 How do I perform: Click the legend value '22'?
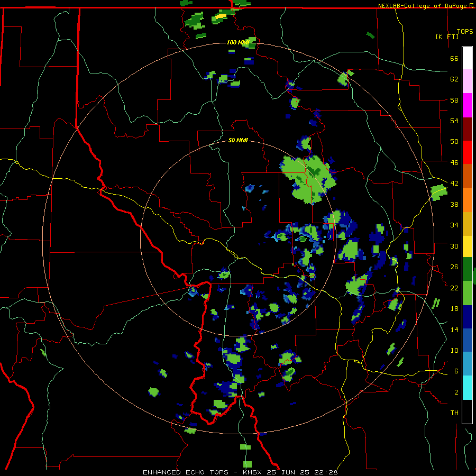454,288
